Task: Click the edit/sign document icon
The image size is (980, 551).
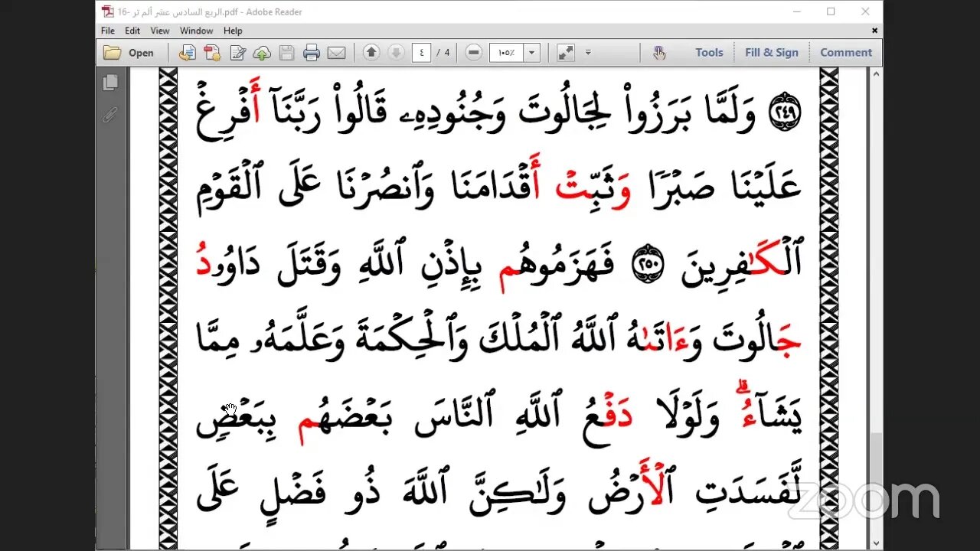Action: pos(237,53)
